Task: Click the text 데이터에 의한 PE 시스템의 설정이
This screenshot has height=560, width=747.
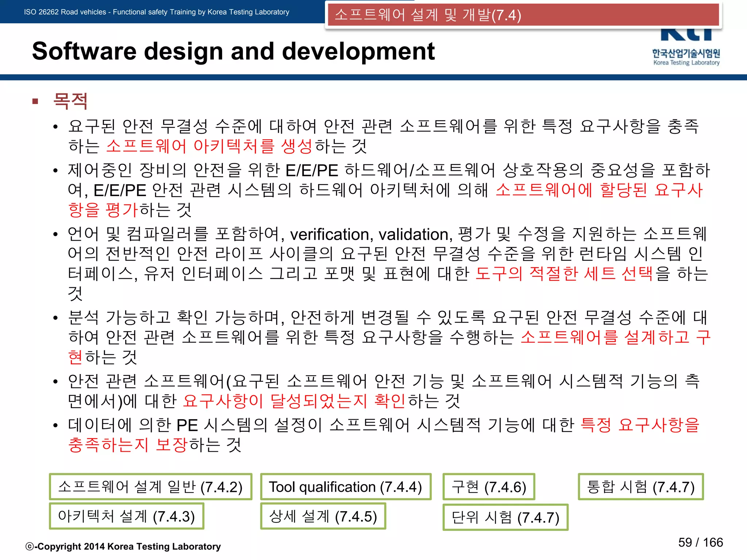Action: click(195, 425)
